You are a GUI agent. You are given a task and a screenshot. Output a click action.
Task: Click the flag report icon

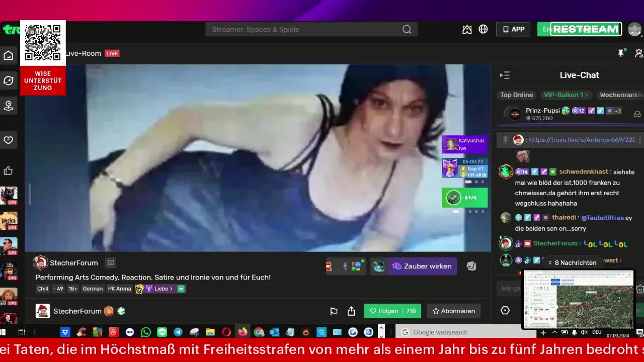click(x=334, y=311)
